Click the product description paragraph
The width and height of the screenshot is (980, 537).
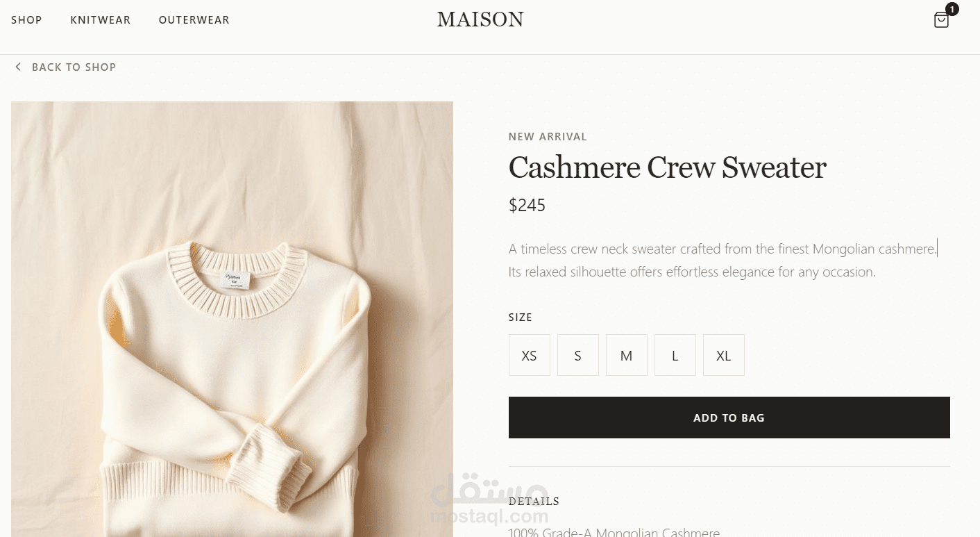[x=723, y=260]
